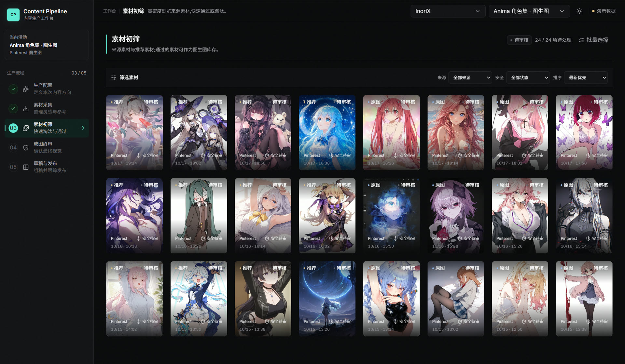625x364 pixels.
Task: Select the thumbnail dated 10/15 13:26
Action: 327,299
